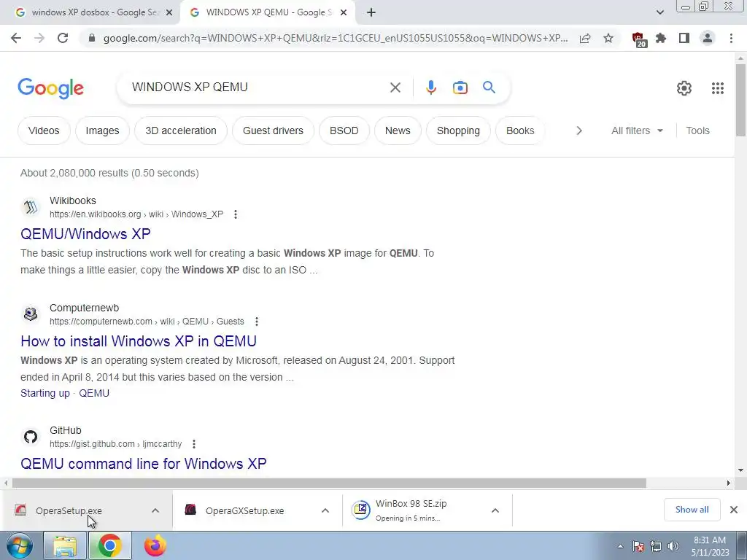
Task: Open search Tools
Action: coord(697,131)
